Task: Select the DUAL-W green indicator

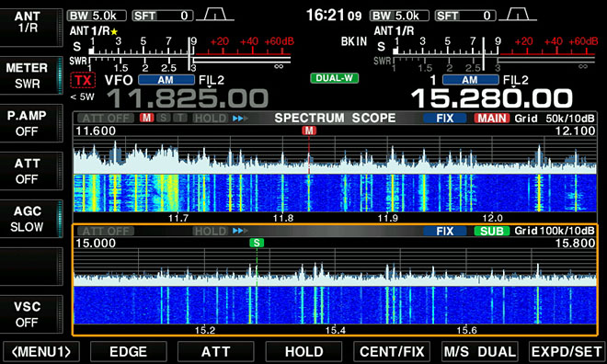Action: point(335,78)
